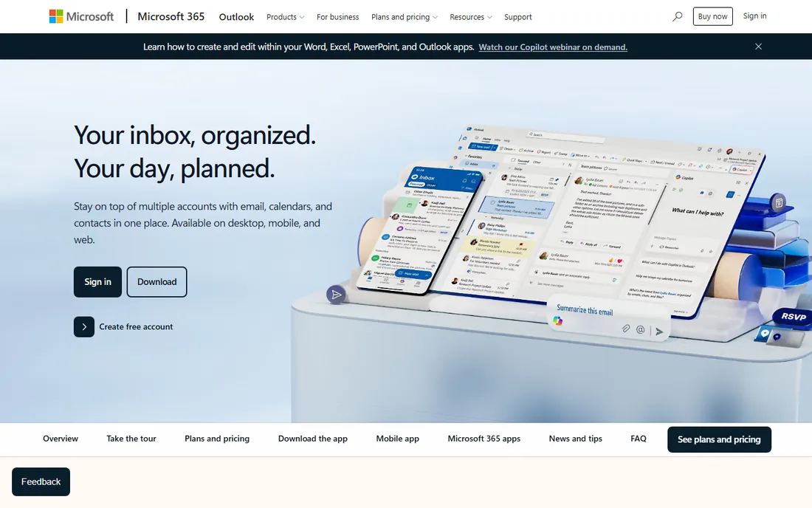
Task: Click See plans and pricing button
Action: point(719,439)
